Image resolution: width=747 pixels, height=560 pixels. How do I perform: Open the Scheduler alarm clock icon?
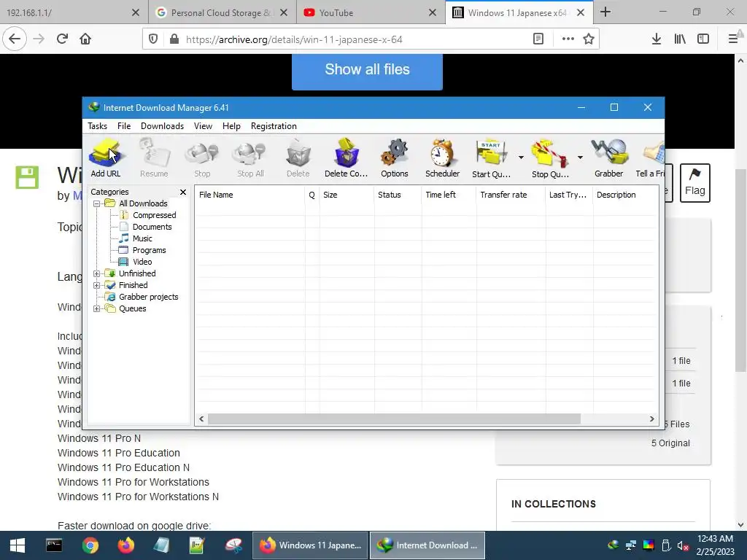coord(443,158)
